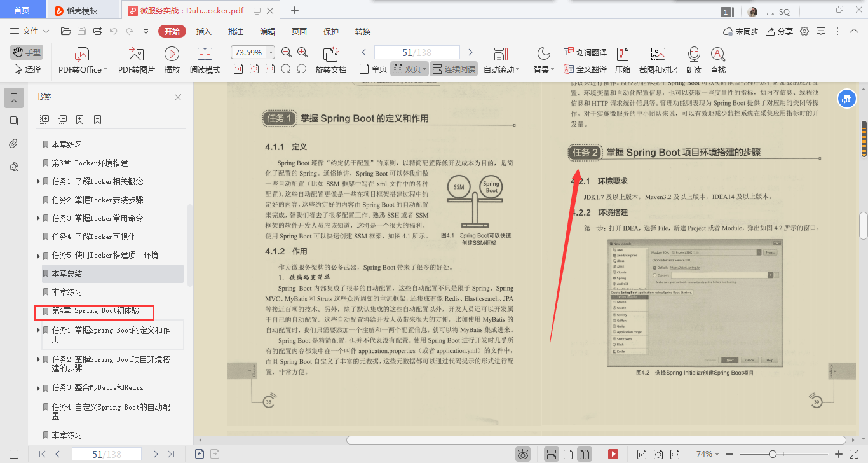868x463 pixels.
Task: Open the 文件 menu dropdown
Action: [29, 31]
